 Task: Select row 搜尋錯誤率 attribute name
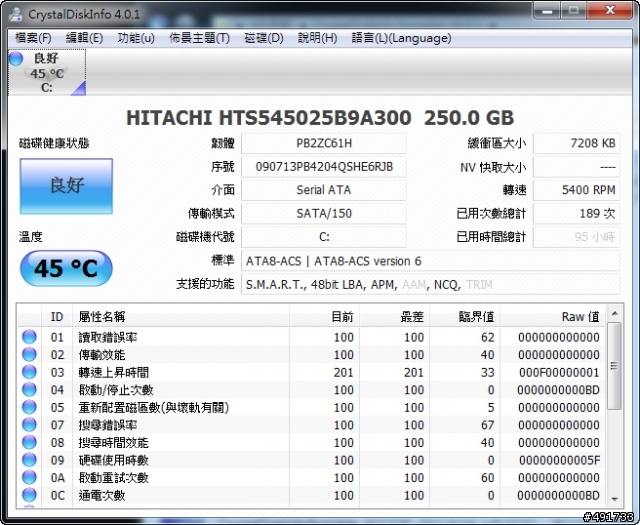tap(108, 425)
